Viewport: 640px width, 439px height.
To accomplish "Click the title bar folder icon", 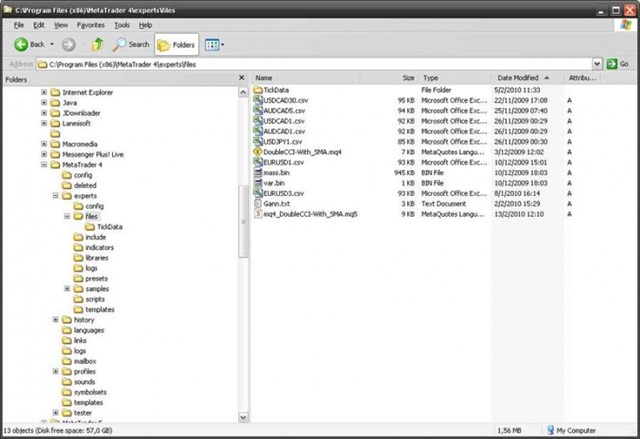I will pyautogui.click(x=8, y=9).
